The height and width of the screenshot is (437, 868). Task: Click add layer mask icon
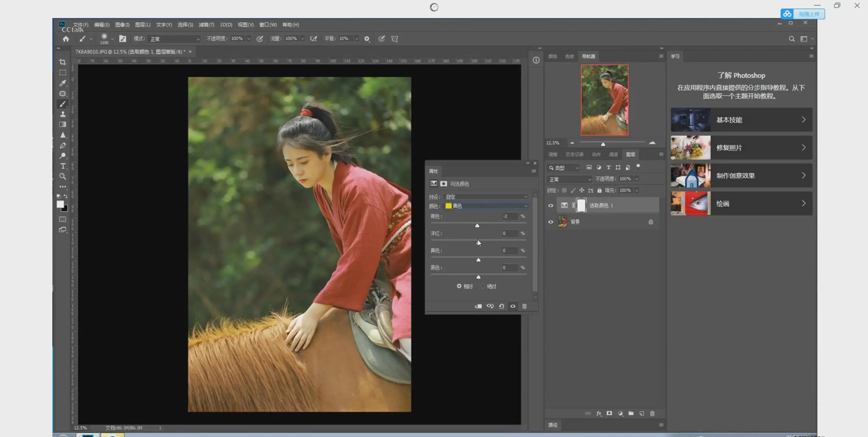(x=609, y=414)
